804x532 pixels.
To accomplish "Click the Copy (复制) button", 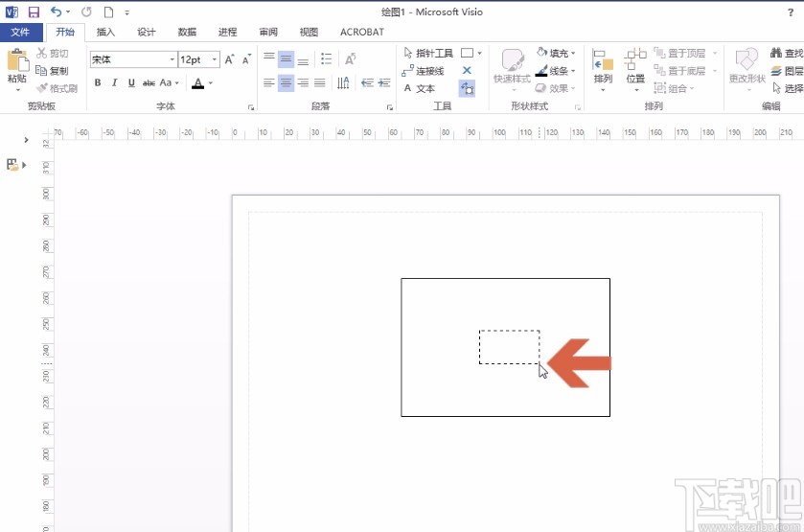I will tap(53, 70).
